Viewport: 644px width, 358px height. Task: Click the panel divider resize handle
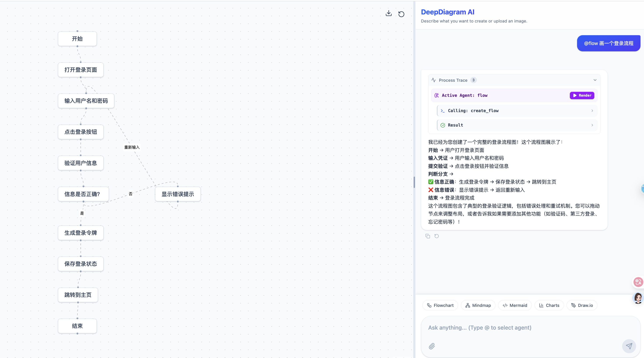point(414,182)
